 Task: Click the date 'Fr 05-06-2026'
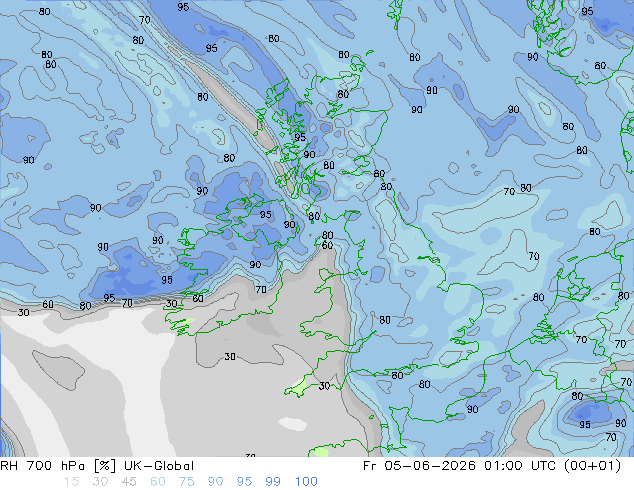[x=419, y=466]
